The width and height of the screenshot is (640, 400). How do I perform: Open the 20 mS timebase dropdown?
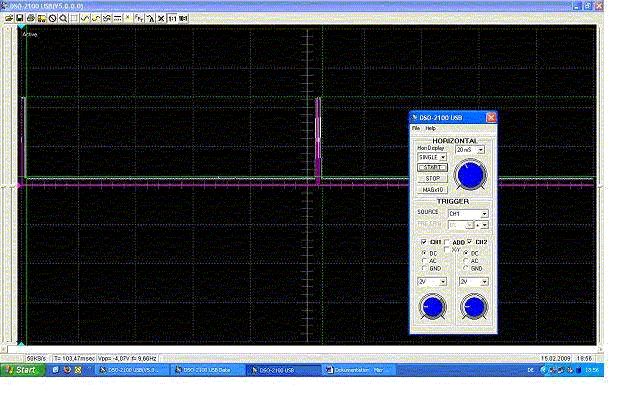click(480, 149)
